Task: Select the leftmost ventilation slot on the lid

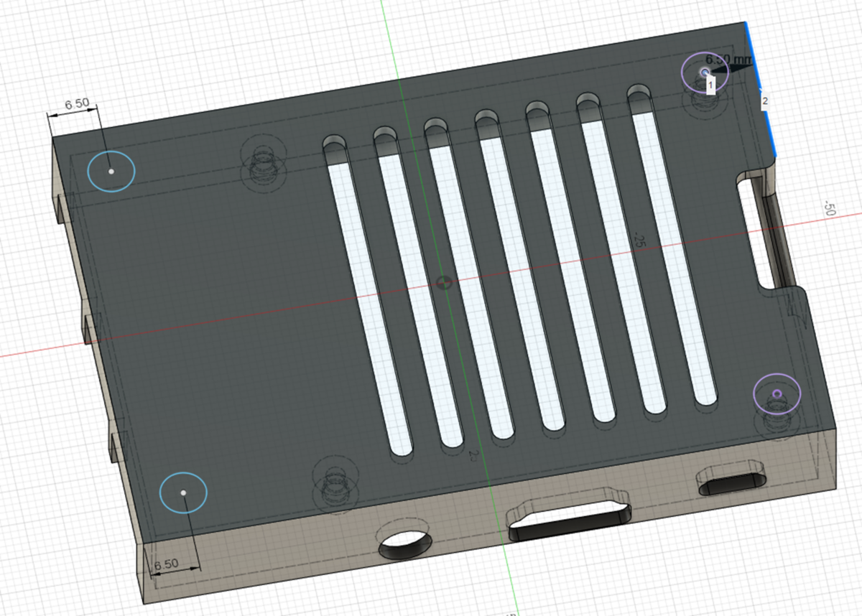Action: click(366, 295)
